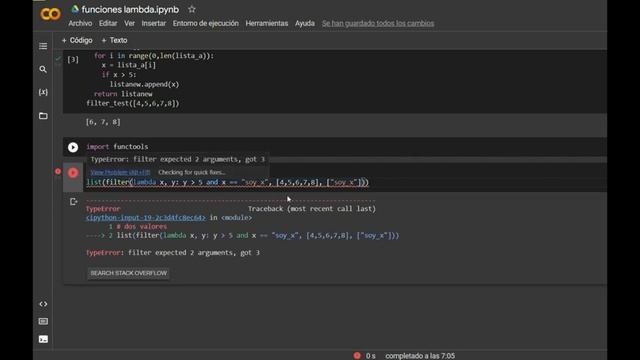This screenshot has width=640, height=360.
Task: Add a new Texto cell
Action: click(114, 40)
